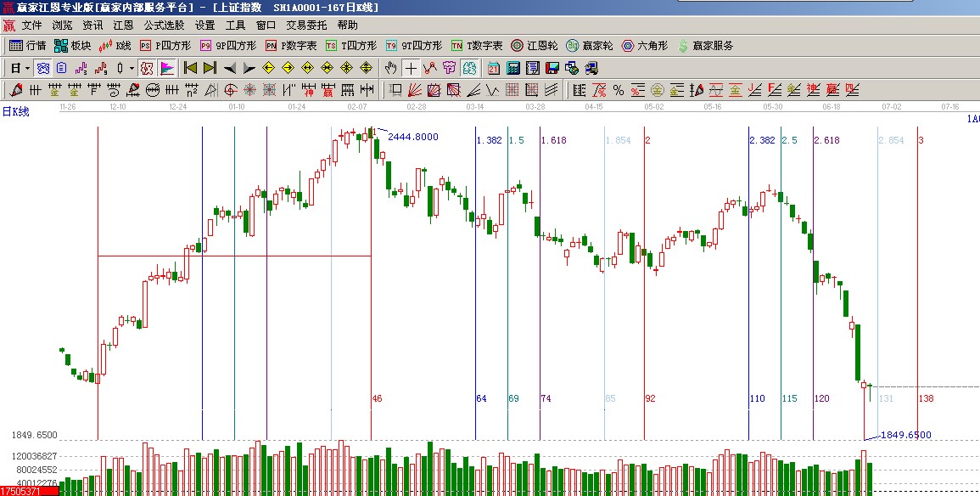This screenshot has width=980, height=496.
Task: Open the calendar icon showing 21
Action: tap(495, 68)
